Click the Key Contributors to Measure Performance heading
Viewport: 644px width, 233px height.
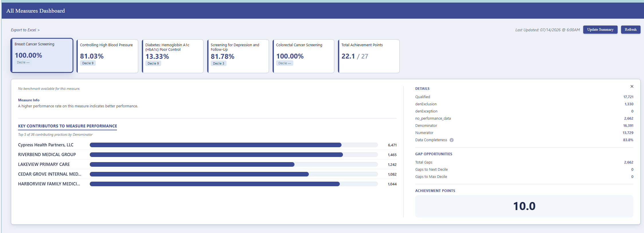coord(67,126)
